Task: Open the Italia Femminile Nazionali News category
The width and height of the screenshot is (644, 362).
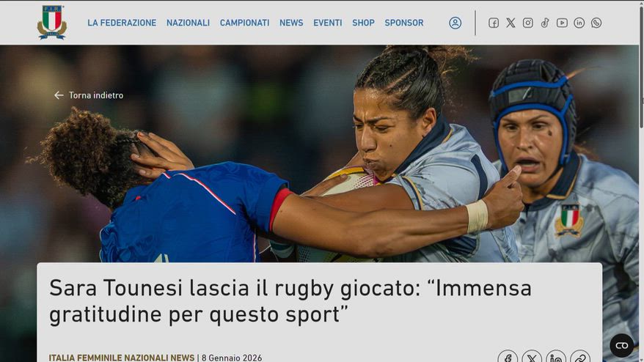Action: pos(122,358)
